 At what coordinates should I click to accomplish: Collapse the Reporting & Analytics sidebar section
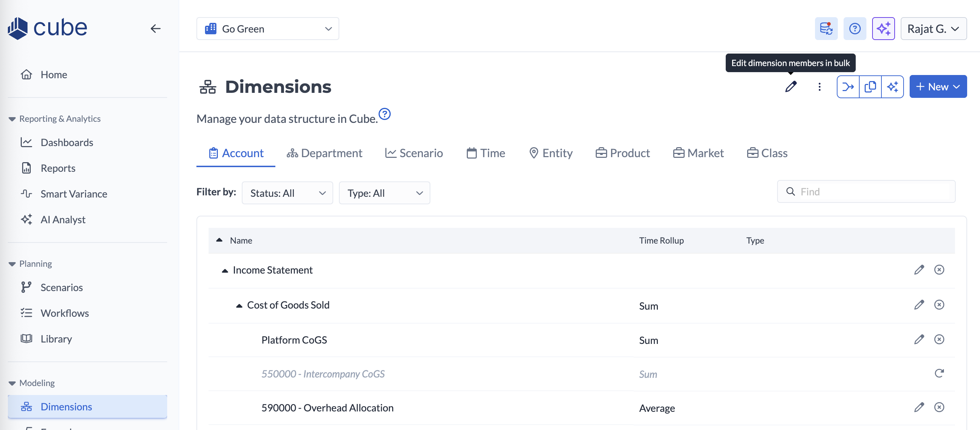12,119
